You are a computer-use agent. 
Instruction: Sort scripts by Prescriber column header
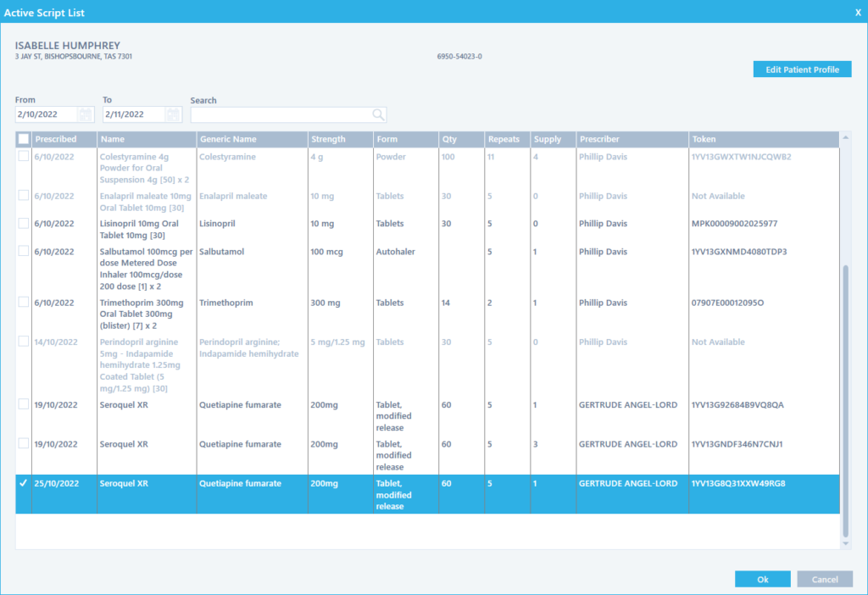point(600,139)
